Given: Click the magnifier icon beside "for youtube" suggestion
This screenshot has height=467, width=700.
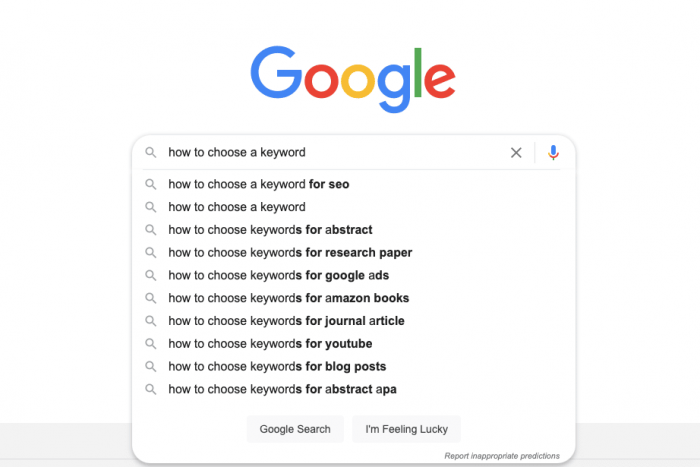Looking at the screenshot, I should coord(151,344).
